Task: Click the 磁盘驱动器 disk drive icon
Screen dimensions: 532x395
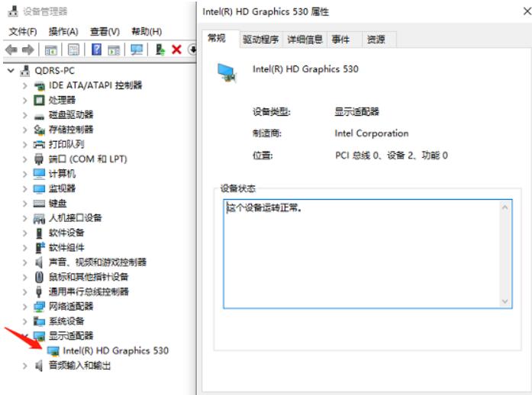Action: [40, 116]
